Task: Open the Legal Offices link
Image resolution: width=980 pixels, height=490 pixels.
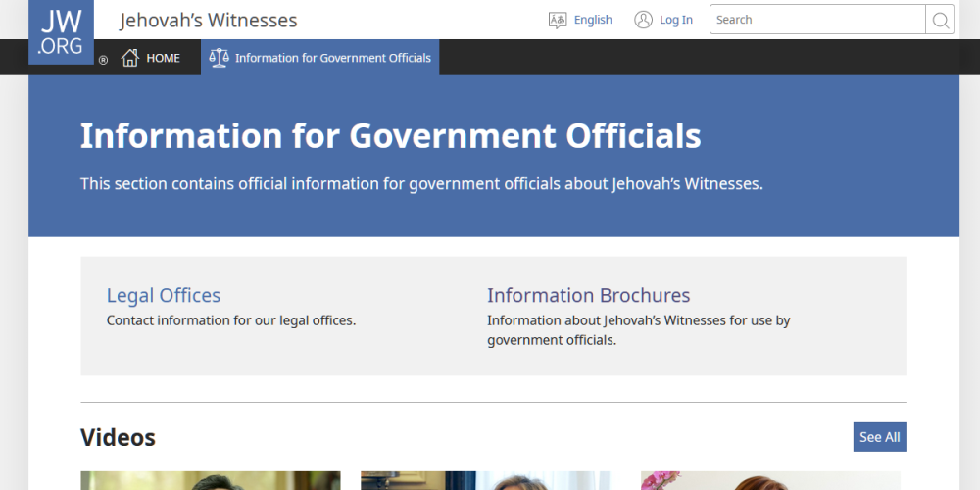Action: pos(164,295)
